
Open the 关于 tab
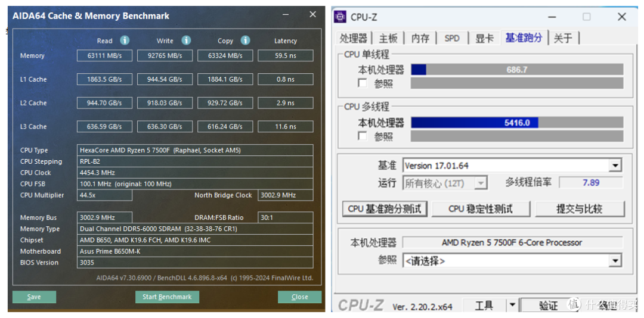click(x=563, y=38)
